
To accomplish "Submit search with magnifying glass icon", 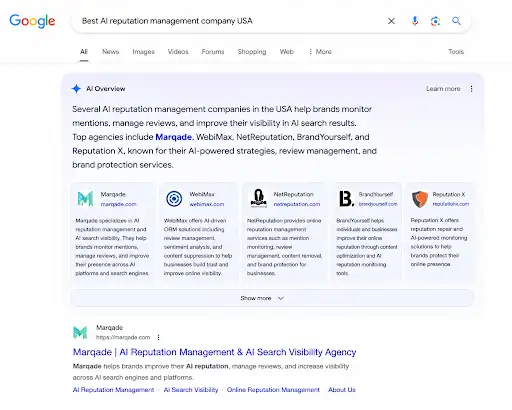I will [x=456, y=21].
